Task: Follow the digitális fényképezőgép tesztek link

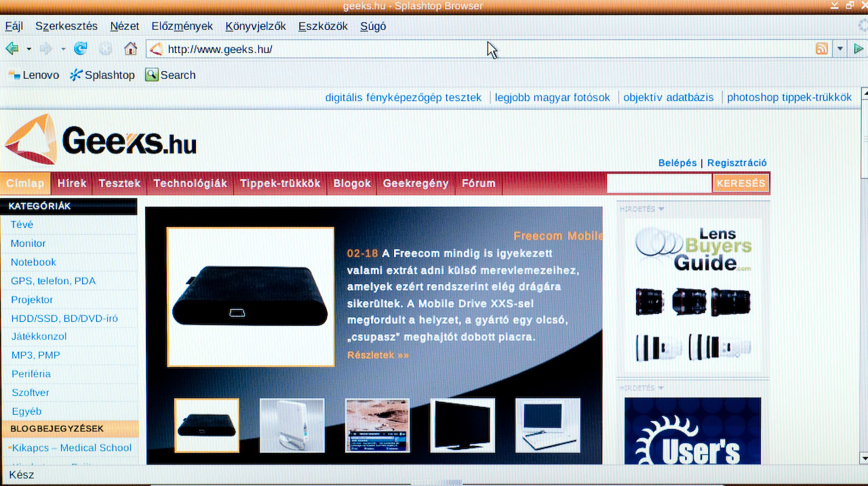Action: coord(403,98)
